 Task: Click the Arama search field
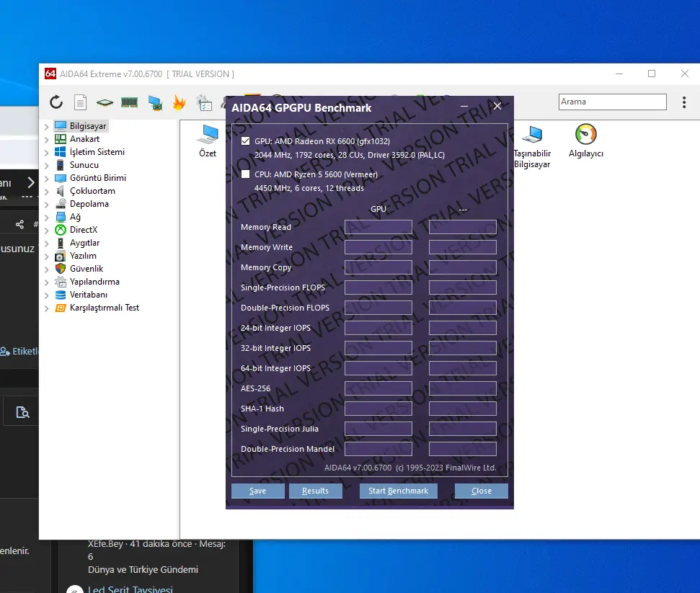point(613,102)
